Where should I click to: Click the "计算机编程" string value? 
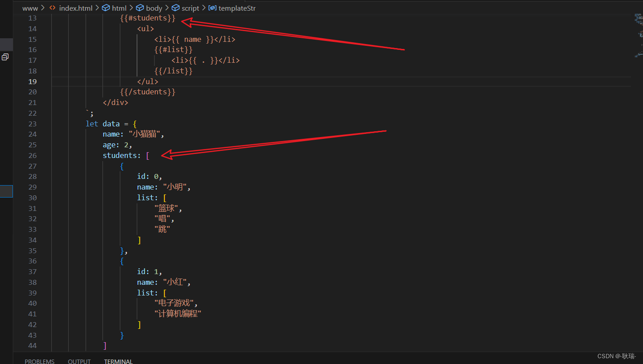pyautogui.click(x=178, y=314)
